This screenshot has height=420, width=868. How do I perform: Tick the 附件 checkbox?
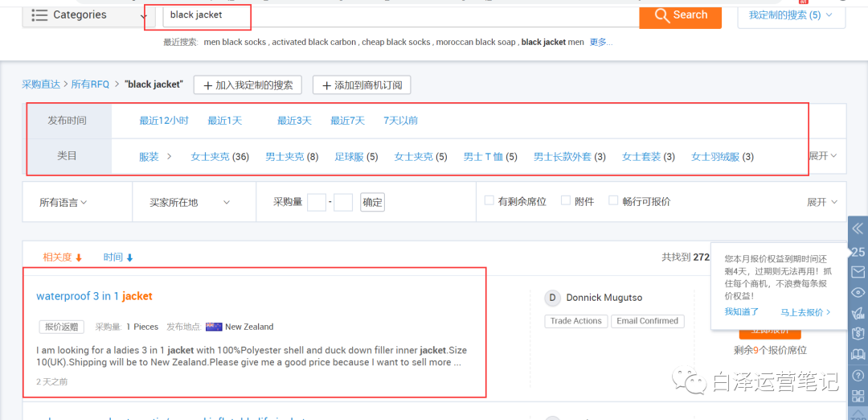click(x=565, y=200)
